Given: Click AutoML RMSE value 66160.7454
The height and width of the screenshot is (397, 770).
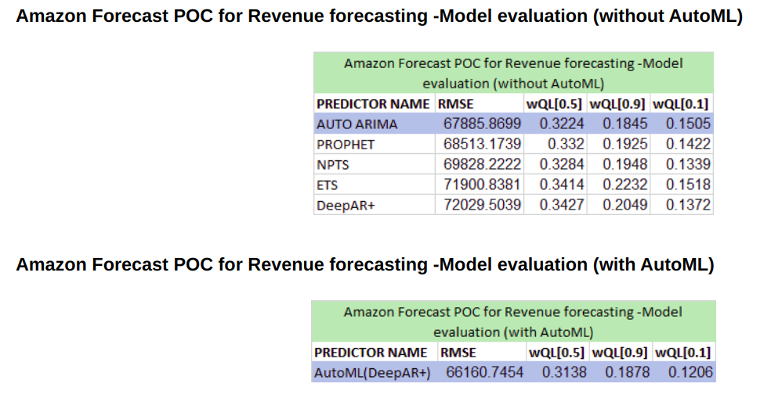Looking at the screenshot, I should pyautogui.click(x=484, y=372).
